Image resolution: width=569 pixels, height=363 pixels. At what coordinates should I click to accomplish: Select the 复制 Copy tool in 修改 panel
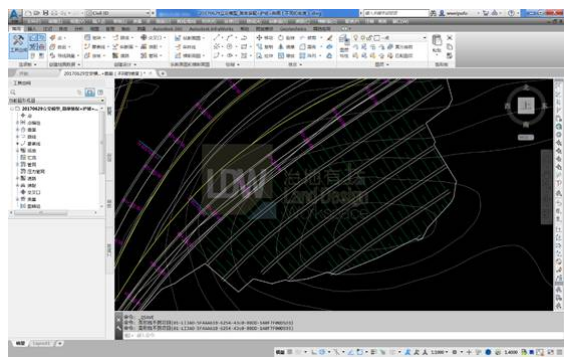click(x=265, y=47)
